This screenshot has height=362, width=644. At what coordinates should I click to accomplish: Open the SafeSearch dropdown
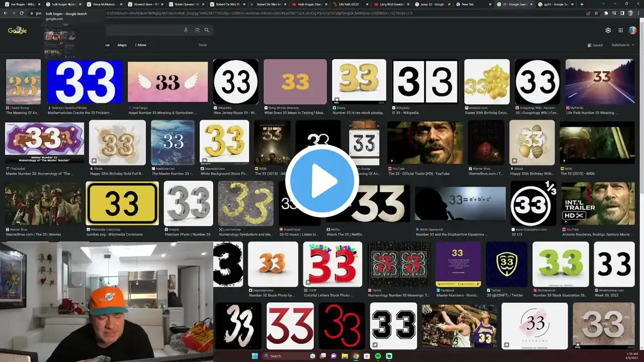coord(623,45)
